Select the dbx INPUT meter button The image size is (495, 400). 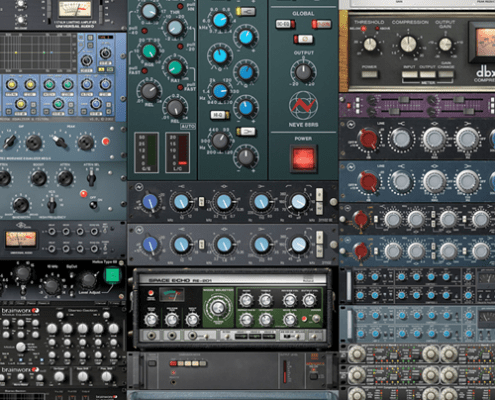tap(409, 74)
